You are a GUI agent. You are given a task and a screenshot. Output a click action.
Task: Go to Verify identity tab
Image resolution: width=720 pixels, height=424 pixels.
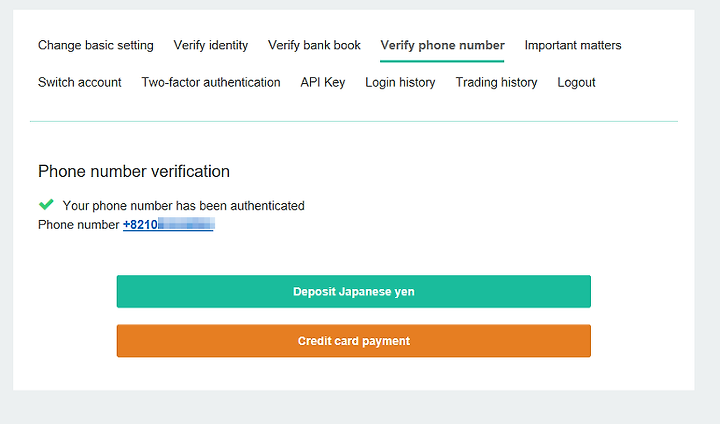click(x=211, y=45)
